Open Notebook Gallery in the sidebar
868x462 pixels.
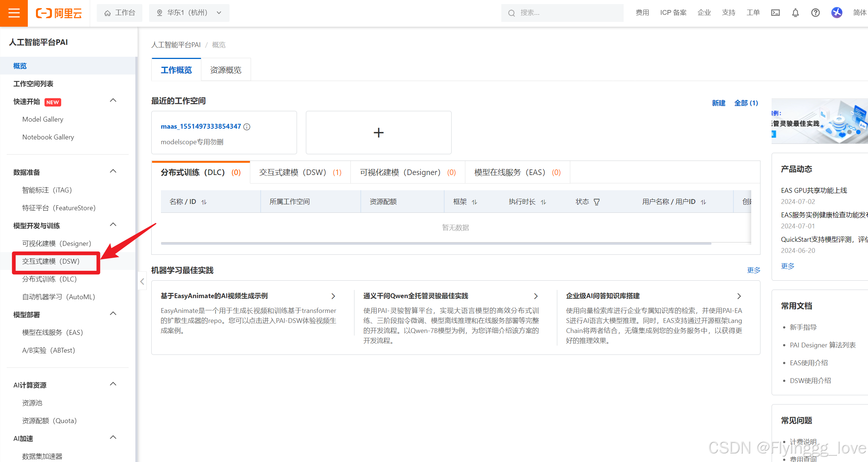click(48, 137)
